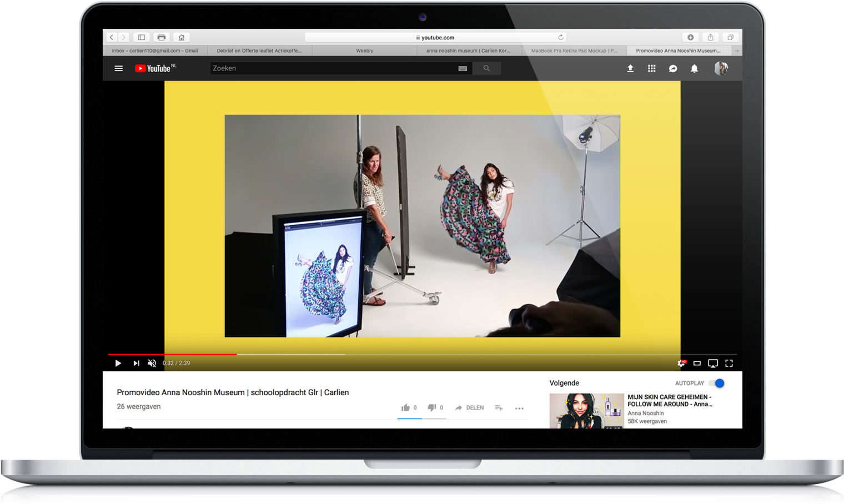Unmute the video audio
Screen dimensions: 844x504
(152, 363)
